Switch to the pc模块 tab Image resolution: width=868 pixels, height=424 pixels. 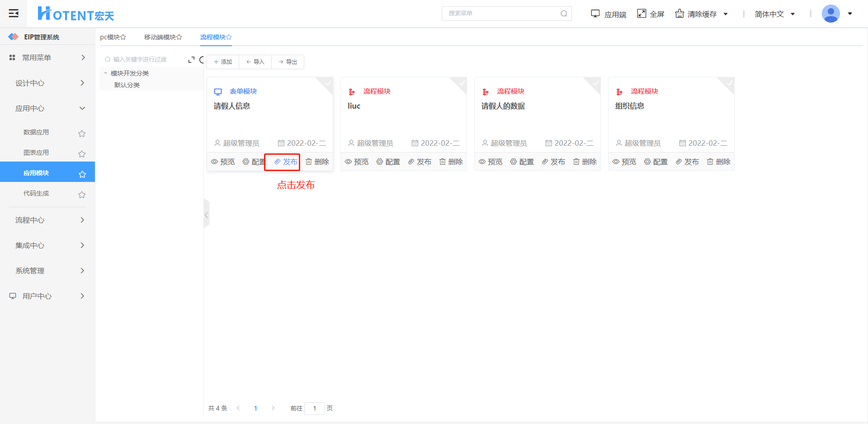tap(113, 37)
